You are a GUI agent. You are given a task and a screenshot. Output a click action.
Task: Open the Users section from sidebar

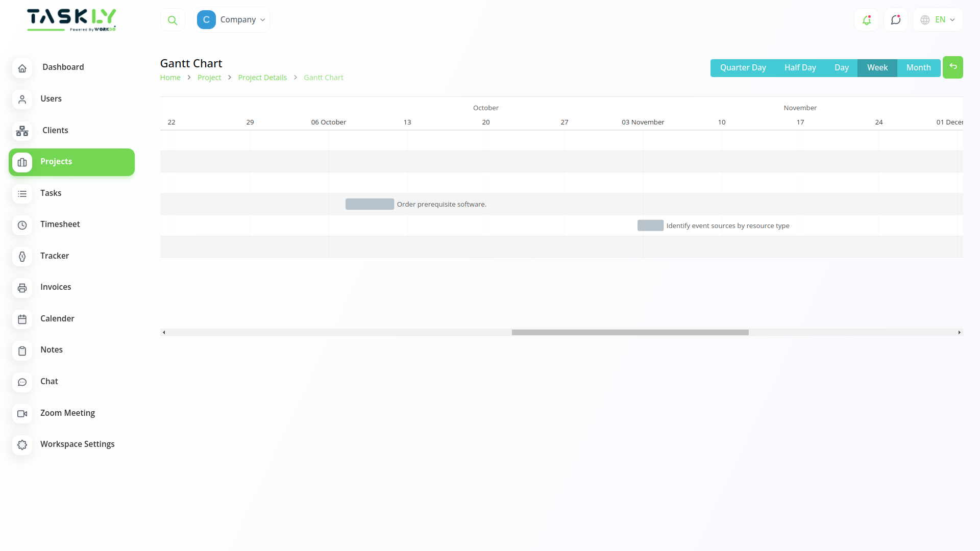tap(51, 98)
